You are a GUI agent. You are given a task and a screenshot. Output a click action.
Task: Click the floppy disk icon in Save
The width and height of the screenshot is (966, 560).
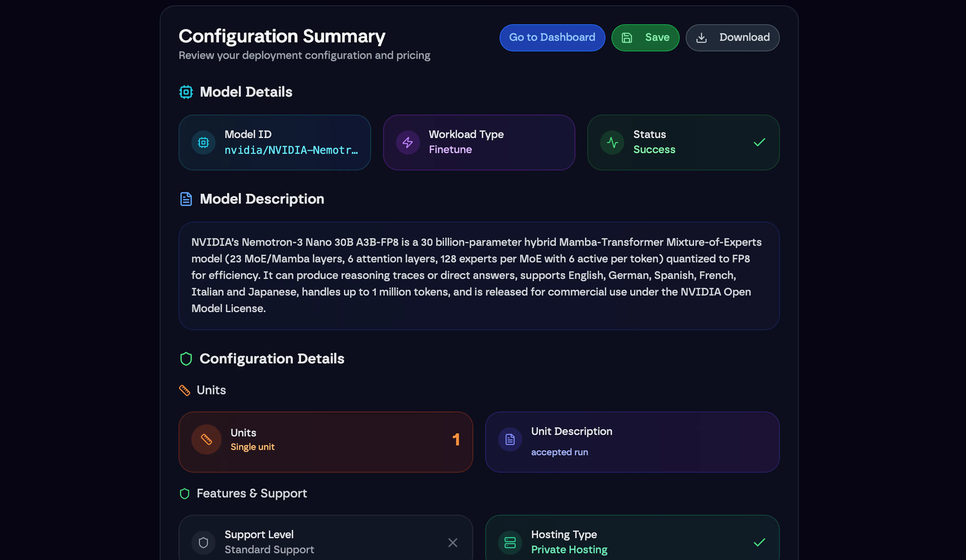click(627, 37)
